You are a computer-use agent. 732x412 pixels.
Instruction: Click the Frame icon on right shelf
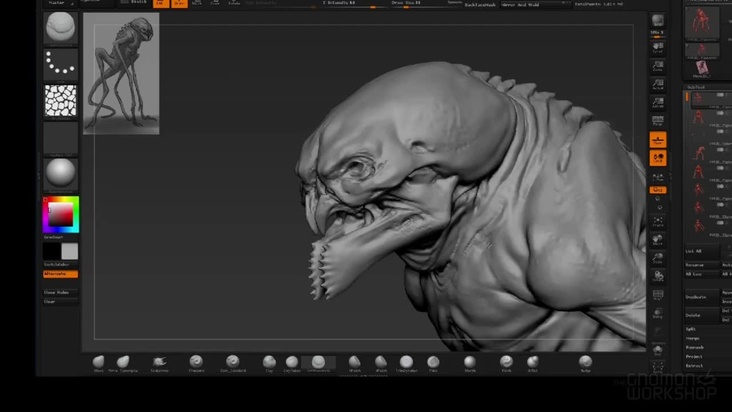(658, 222)
